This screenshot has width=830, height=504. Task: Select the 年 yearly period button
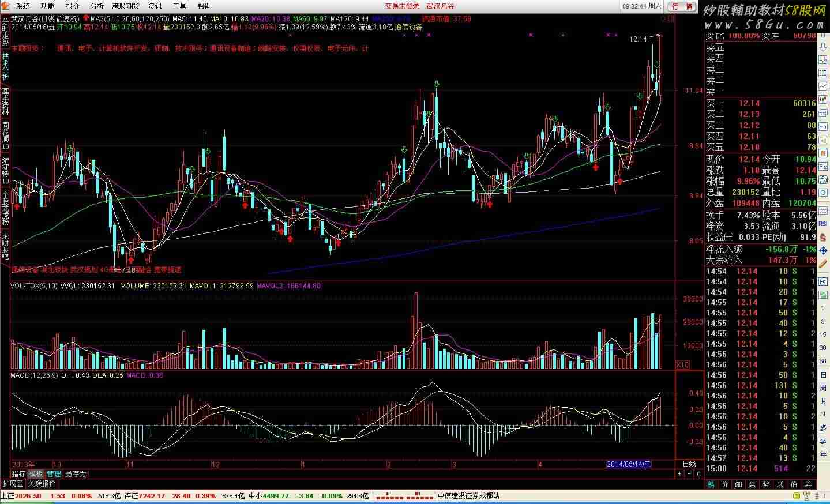(x=823, y=455)
